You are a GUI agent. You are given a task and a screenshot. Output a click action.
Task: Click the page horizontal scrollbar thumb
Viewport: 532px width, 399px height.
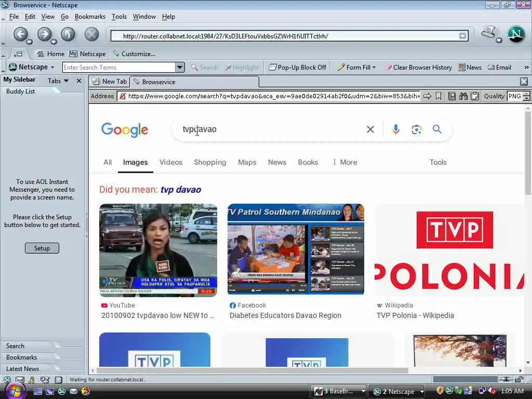pos(252,370)
